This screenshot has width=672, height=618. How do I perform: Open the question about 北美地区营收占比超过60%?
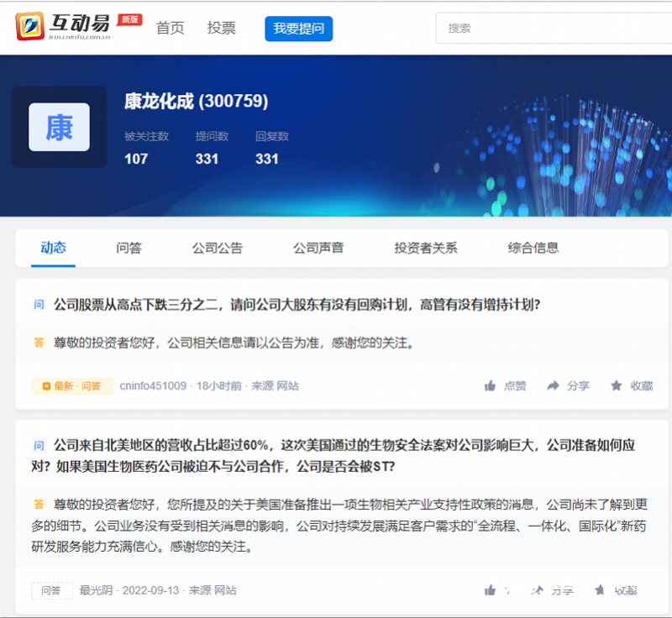pyautogui.click(x=333, y=456)
